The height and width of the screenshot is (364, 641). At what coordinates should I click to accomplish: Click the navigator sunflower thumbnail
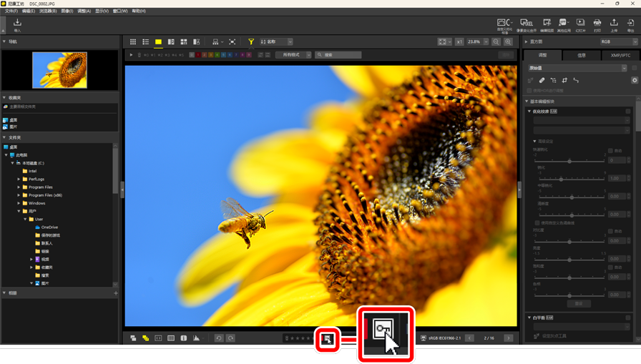click(59, 69)
